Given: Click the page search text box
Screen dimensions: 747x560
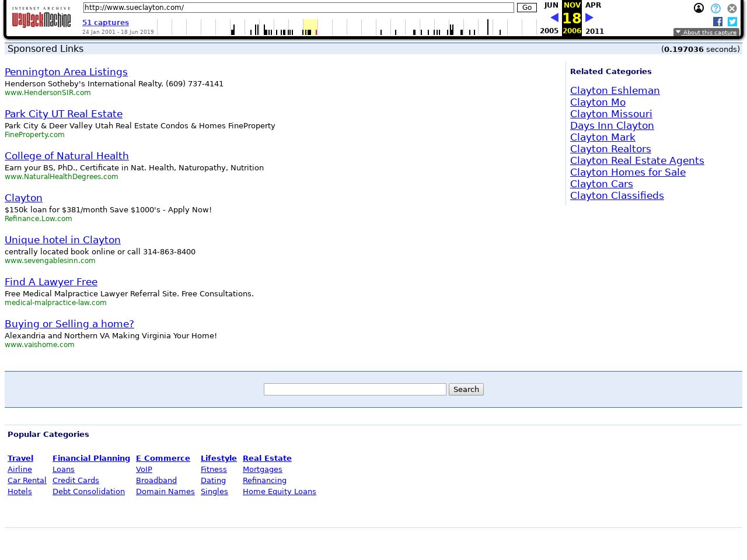Looking at the screenshot, I should [x=355, y=389].
